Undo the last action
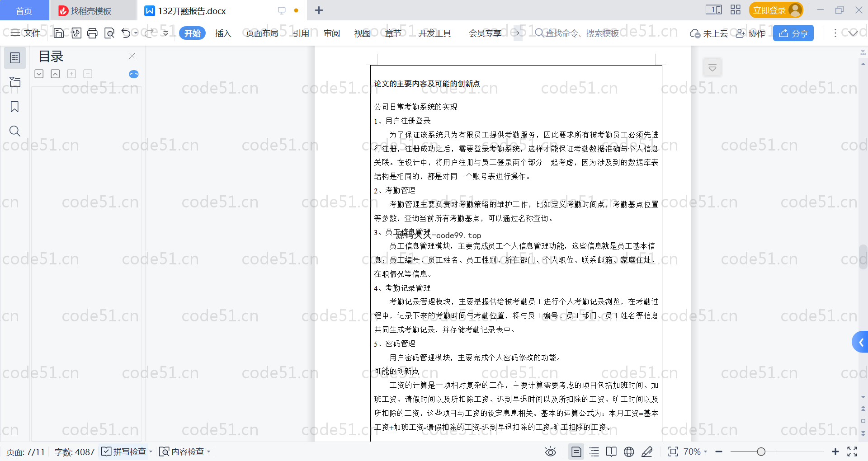The height and width of the screenshot is (461, 868). pyautogui.click(x=126, y=33)
